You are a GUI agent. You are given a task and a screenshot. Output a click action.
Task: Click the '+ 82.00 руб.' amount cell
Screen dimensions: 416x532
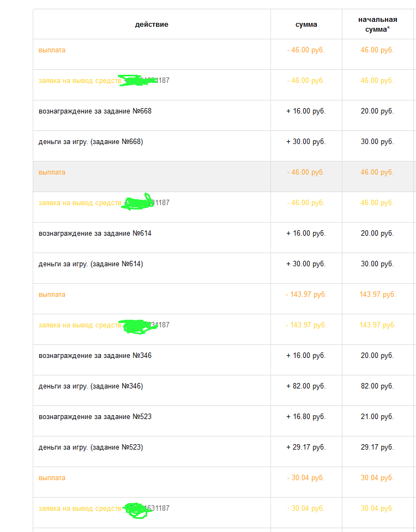(x=306, y=386)
